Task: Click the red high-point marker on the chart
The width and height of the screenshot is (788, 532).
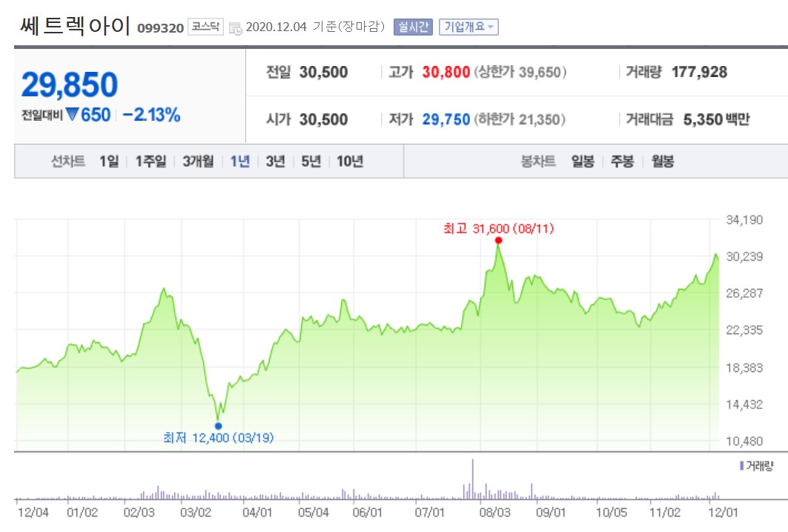Action: [x=498, y=241]
